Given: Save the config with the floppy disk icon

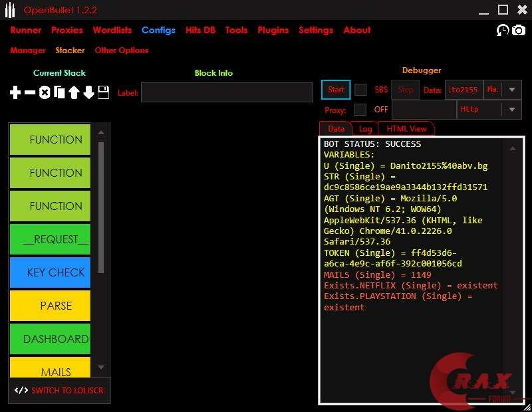Looking at the screenshot, I should pyautogui.click(x=104, y=92).
